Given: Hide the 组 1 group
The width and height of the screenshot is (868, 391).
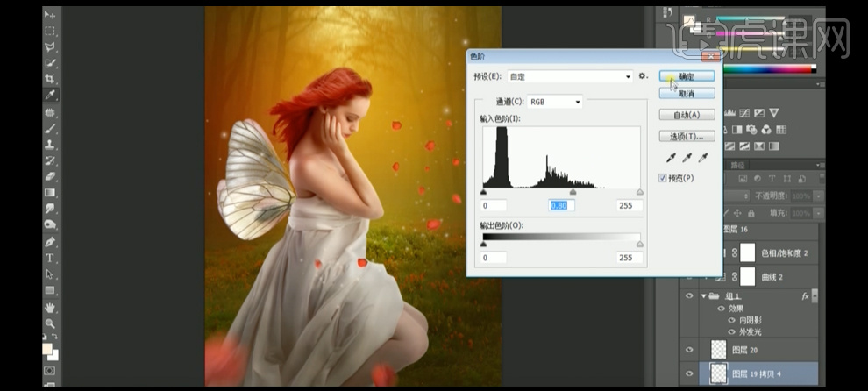Looking at the screenshot, I should point(689,295).
